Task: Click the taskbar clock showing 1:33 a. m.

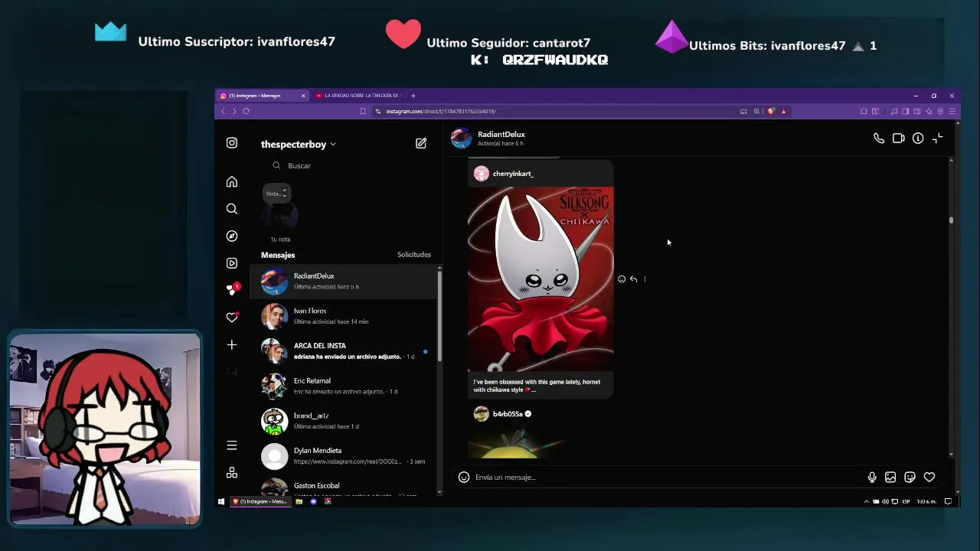Action: point(926,502)
